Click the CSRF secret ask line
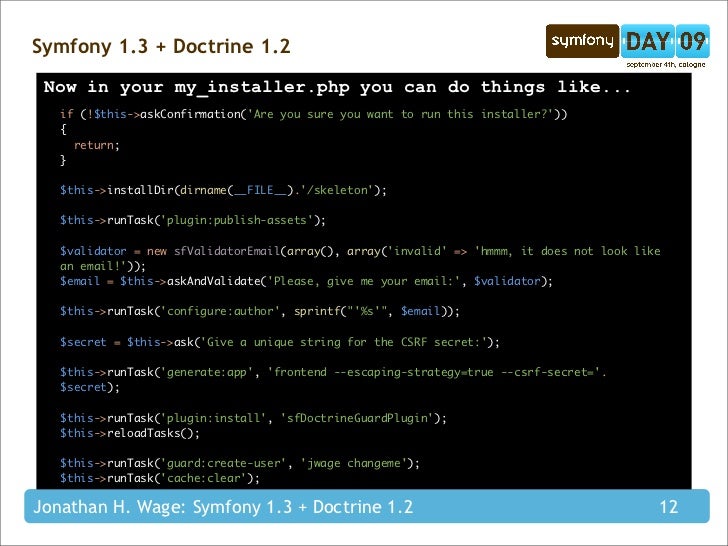 280,342
